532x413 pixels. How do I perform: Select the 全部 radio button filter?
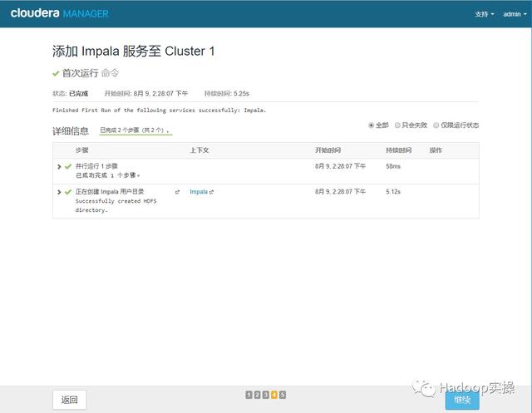pyautogui.click(x=371, y=125)
